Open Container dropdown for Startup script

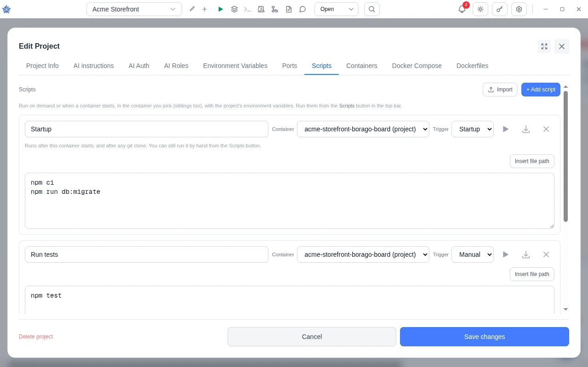click(363, 129)
